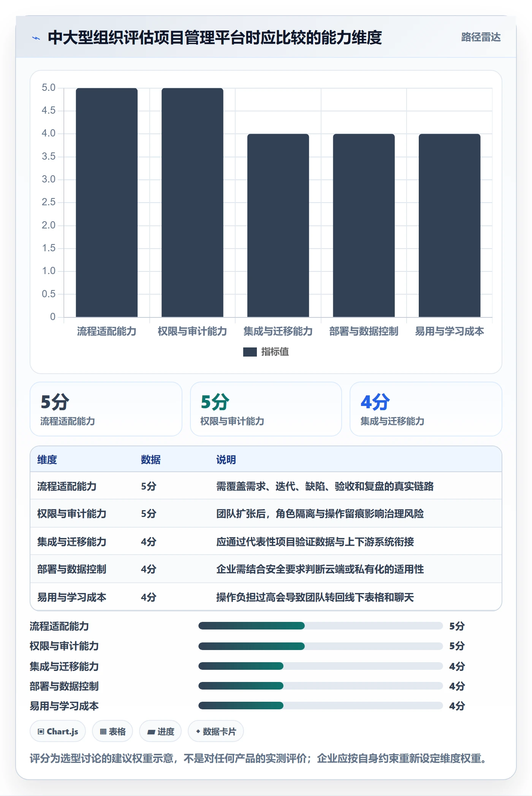This screenshot has width=532, height=796.
Task: Select the 易用与学习成本 cell in the table
Action: point(72,597)
